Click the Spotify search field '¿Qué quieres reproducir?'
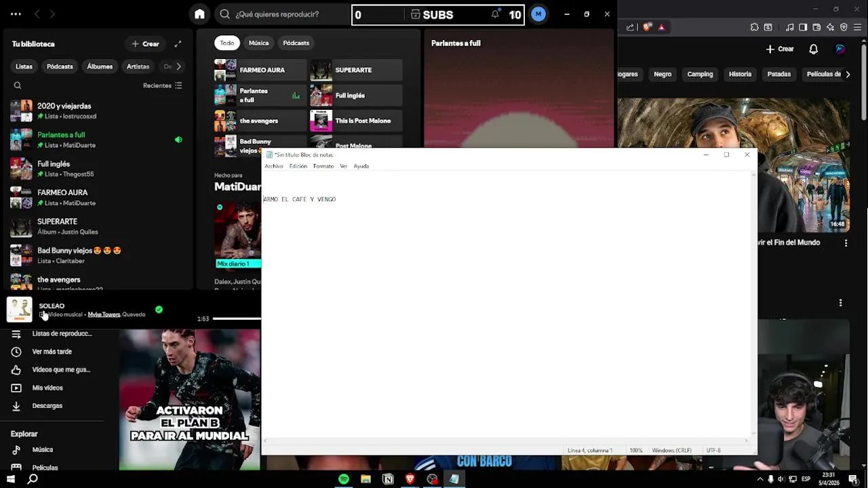Image resolution: width=868 pixels, height=488 pixels. (x=282, y=14)
